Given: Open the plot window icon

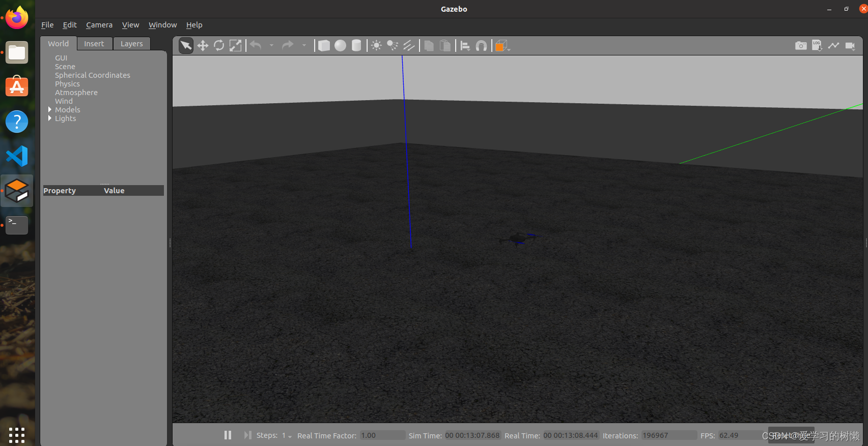Looking at the screenshot, I should pyautogui.click(x=833, y=46).
